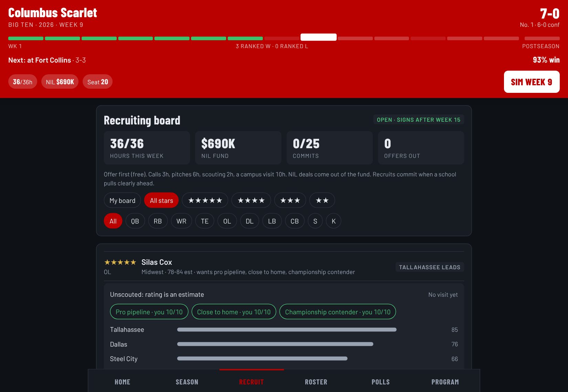
Task: Filter by CB position
Action: click(x=295, y=221)
